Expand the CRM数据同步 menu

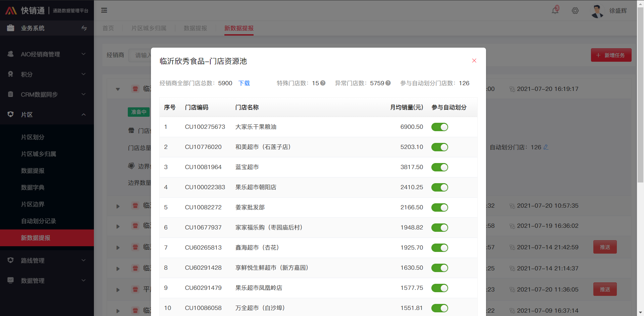point(84,94)
